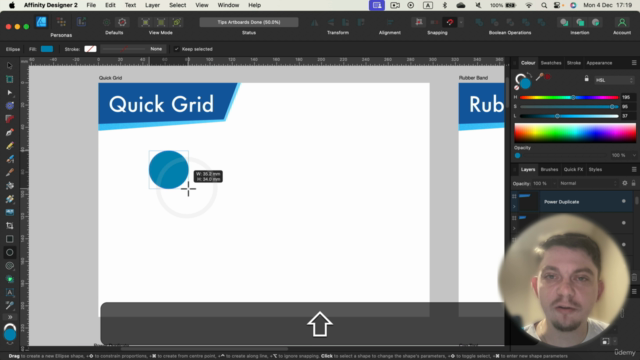Swap fill and stroke colours arrow

[x=529, y=75]
